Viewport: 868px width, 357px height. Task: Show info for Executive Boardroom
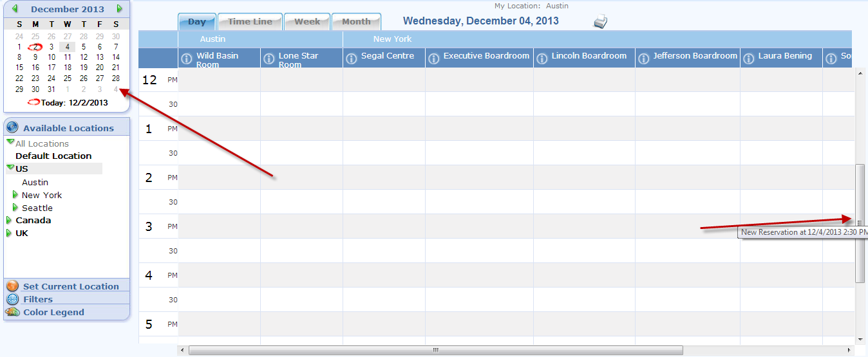pos(434,59)
